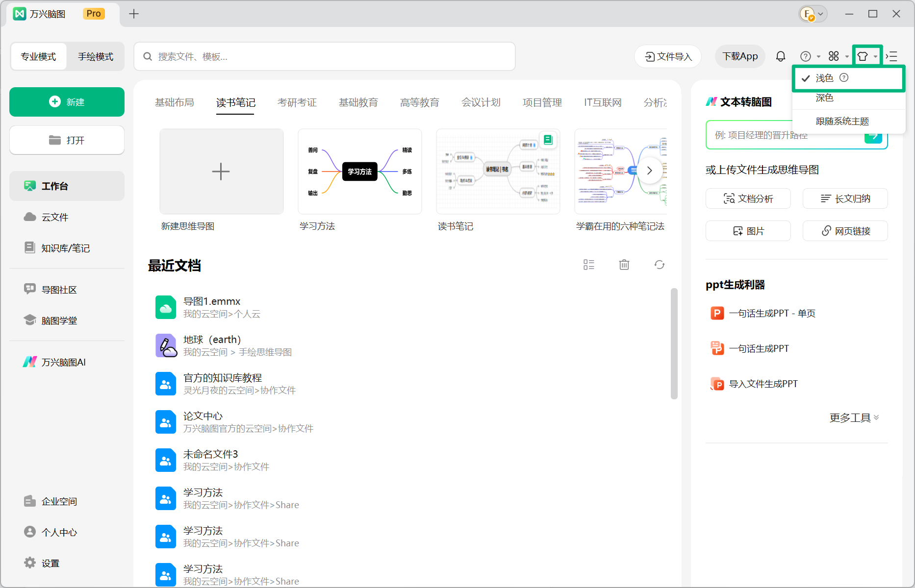Click 导入文件生成PPT tool
Image resolution: width=915 pixels, height=588 pixels.
(754, 384)
